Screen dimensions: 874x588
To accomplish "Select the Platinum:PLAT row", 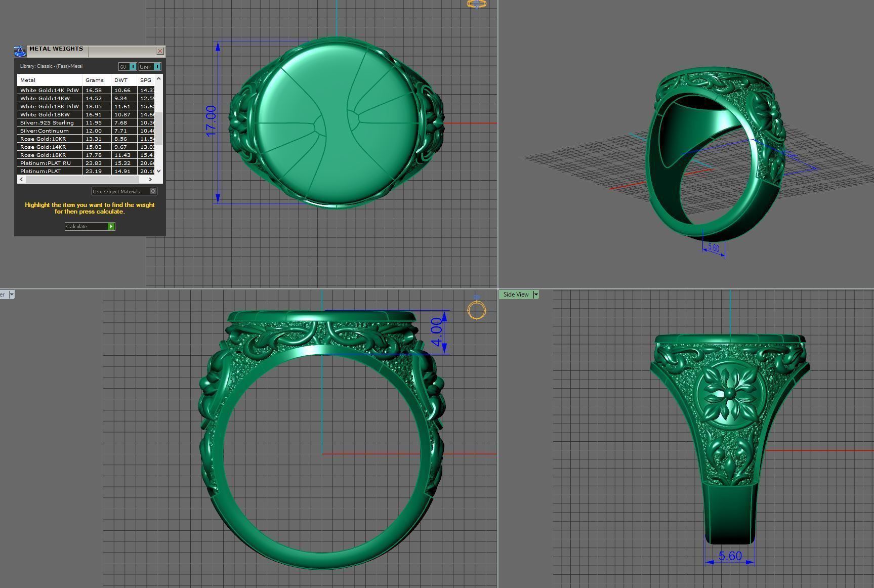I will click(x=86, y=171).
